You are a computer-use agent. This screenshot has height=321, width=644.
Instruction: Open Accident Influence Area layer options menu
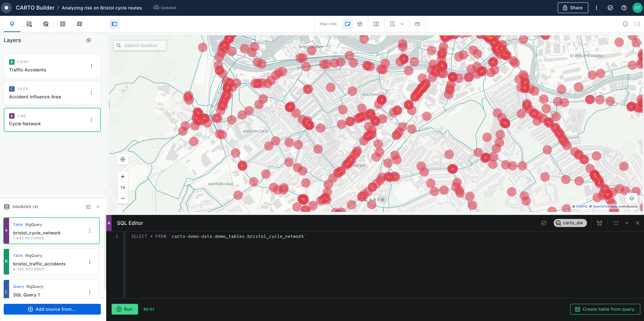pos(91,93)
